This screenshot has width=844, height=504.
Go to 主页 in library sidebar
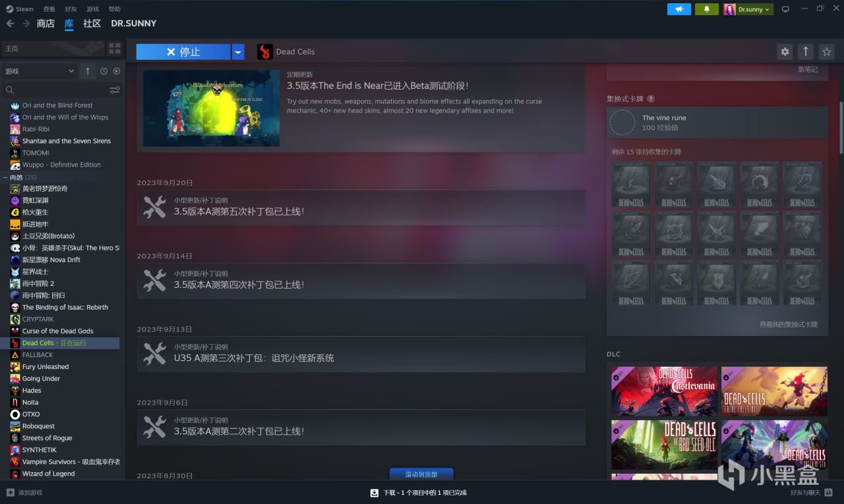pos(53,48)
